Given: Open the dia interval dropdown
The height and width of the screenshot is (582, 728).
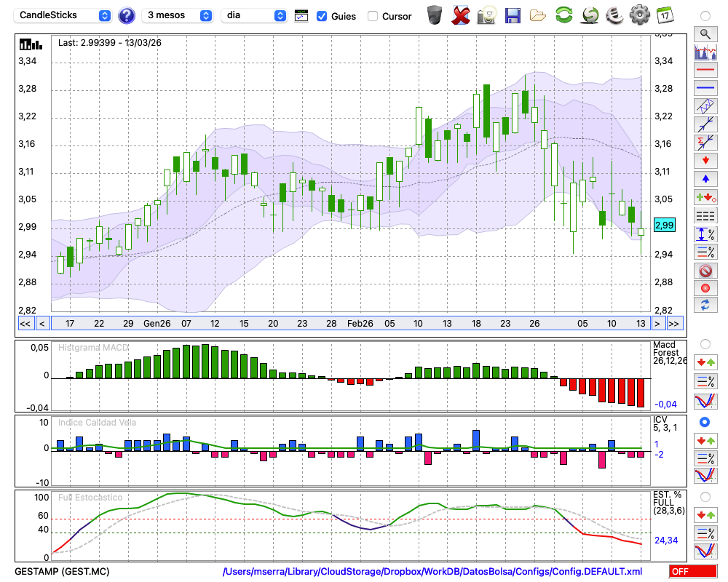Looking at the screenshot, I should 254,15.
